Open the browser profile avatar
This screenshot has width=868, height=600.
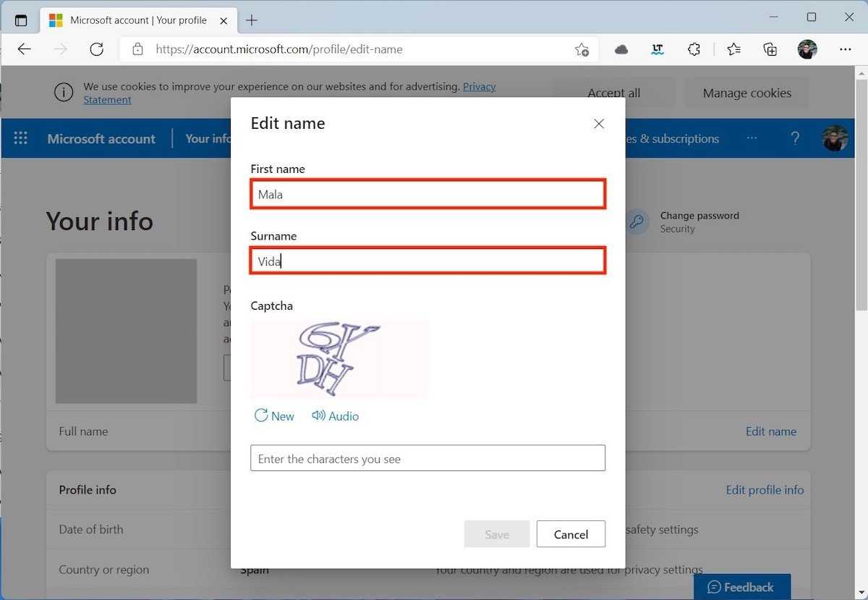click(807, 49)
